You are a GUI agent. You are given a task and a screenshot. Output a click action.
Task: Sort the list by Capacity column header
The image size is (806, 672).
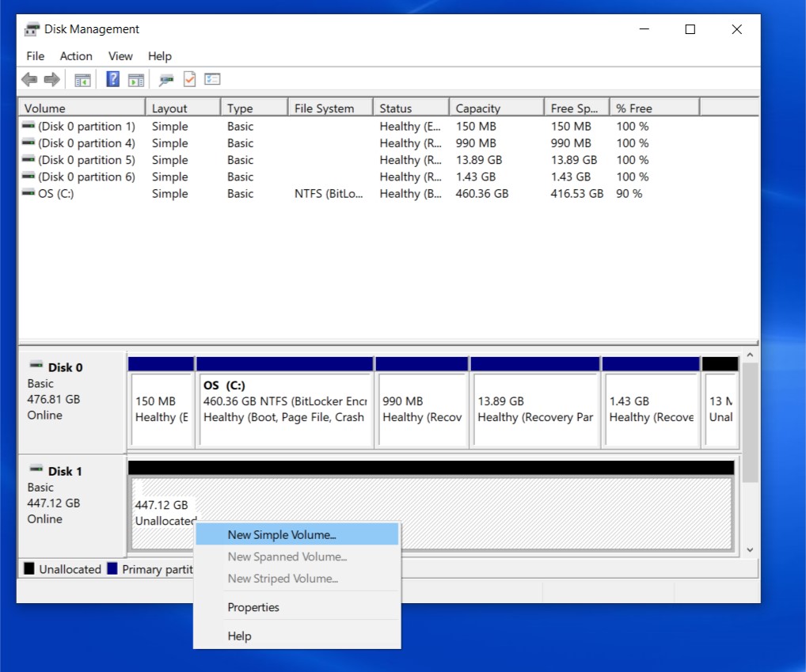click(478, 108)
